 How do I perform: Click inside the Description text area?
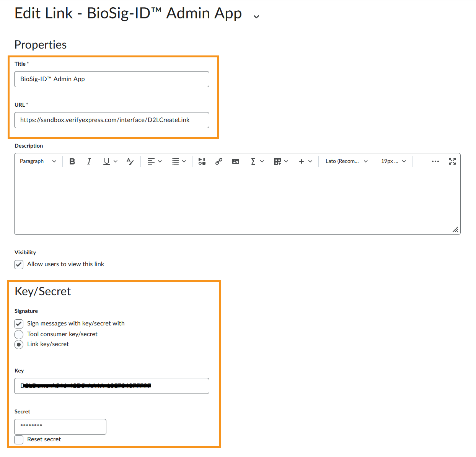237,202
